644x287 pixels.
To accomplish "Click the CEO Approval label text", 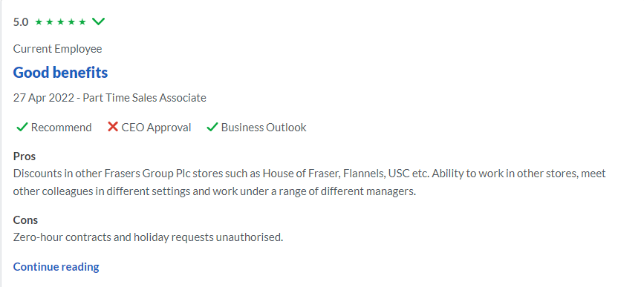I will coord(157,128).
